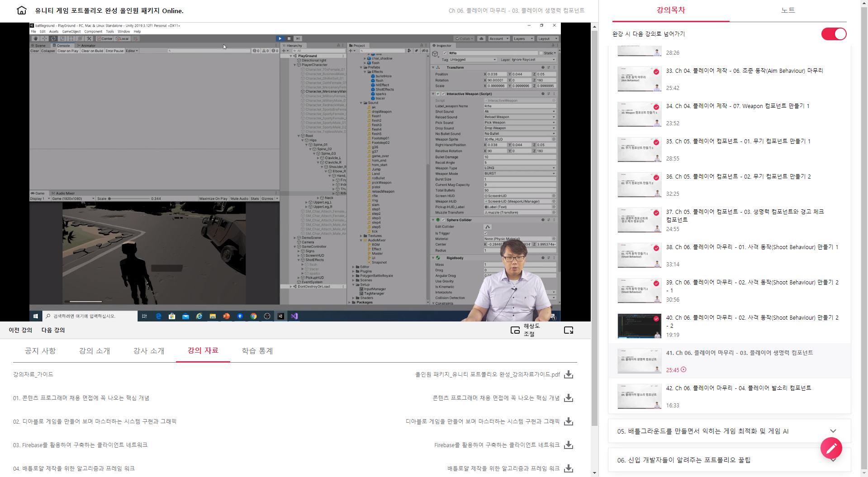Click the floating red pencil note button

(831, 448)
